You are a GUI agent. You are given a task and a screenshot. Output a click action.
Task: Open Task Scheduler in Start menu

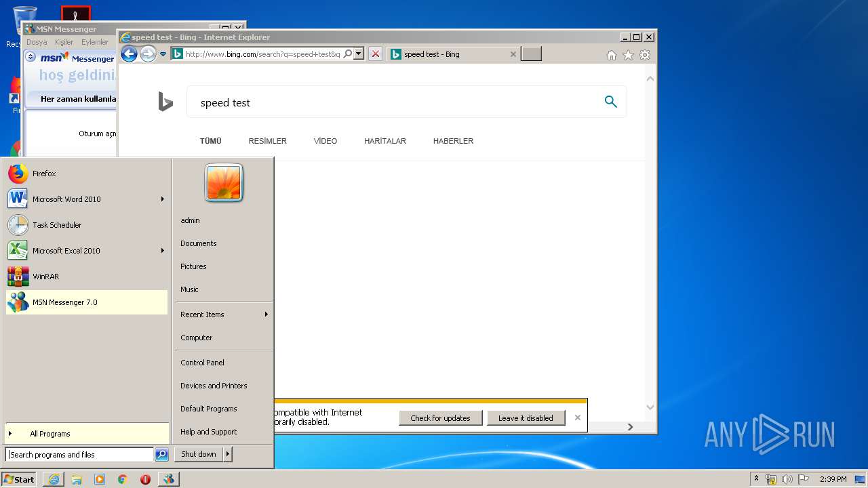(86, 225)
